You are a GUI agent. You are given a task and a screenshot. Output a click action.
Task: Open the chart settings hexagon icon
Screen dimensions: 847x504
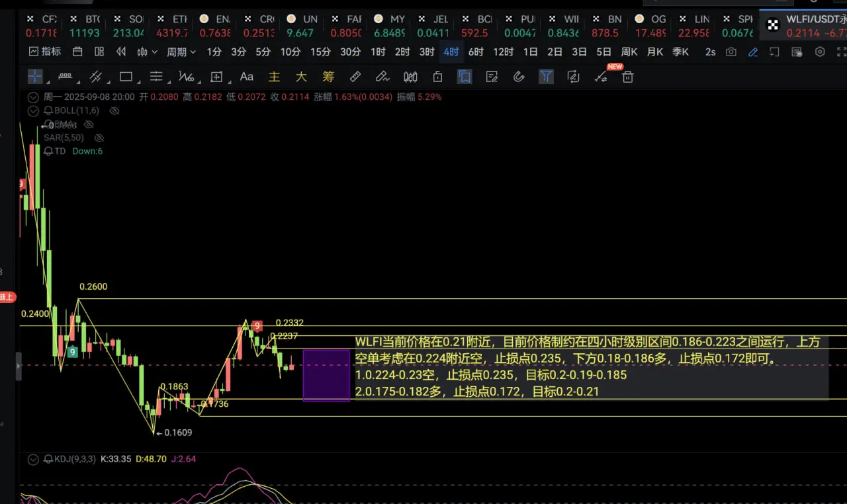tap(820, 52)
